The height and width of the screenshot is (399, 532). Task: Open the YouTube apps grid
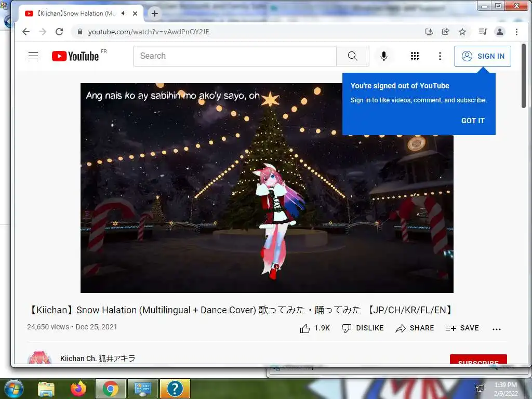click(415, 56)
